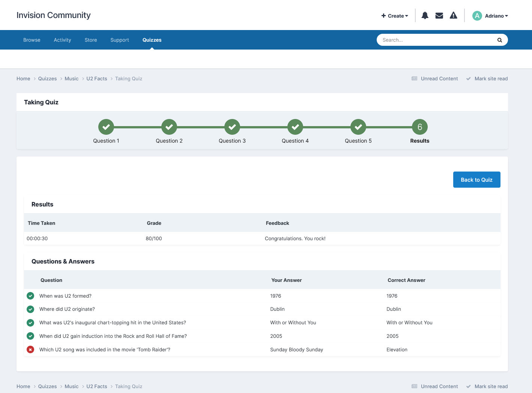Click the Question 4 checkmark step

pyautogui.click(x=295, y=127)
